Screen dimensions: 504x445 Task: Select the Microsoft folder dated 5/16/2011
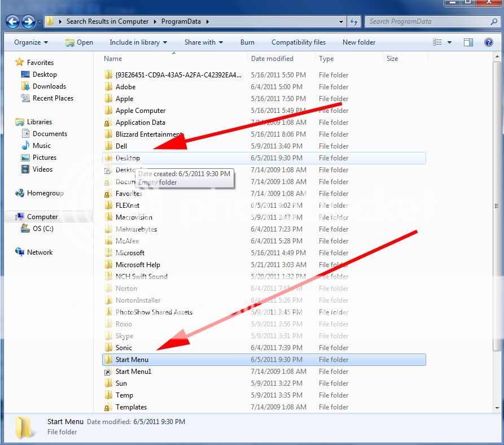(x=130, y=253)
